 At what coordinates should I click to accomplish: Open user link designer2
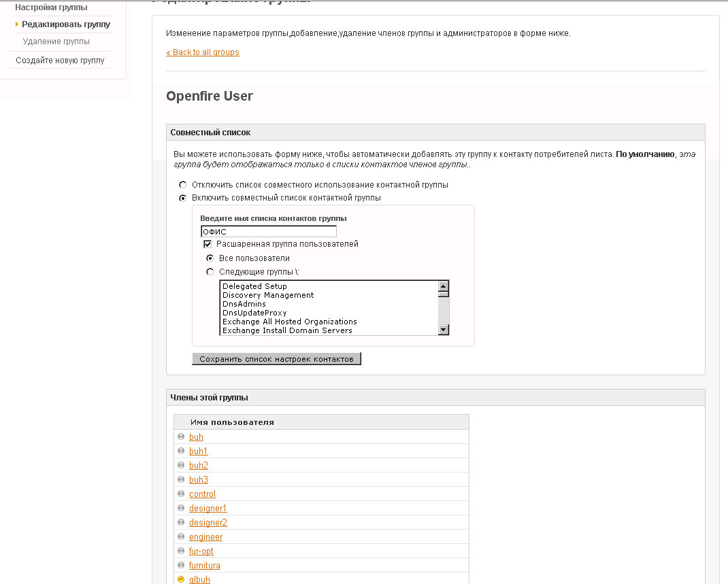pos(208,523)
